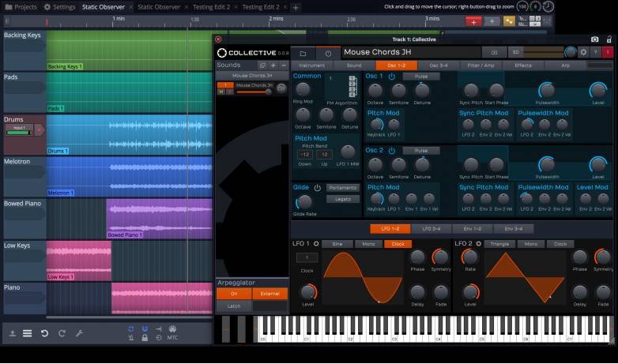618x364 pixels.
Task: Click the clock history icon in Collective
Action: tap(328, 53)
